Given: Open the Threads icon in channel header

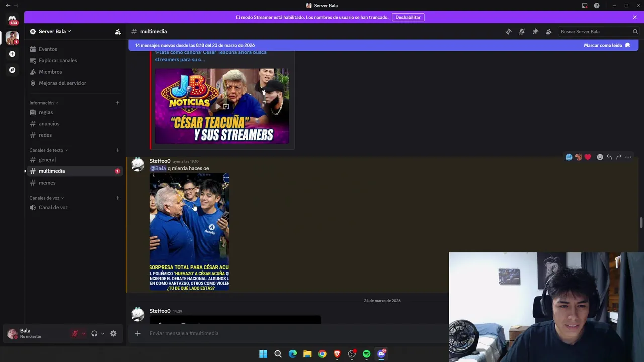Looking at the screenshot, I should tap(508, 31).
